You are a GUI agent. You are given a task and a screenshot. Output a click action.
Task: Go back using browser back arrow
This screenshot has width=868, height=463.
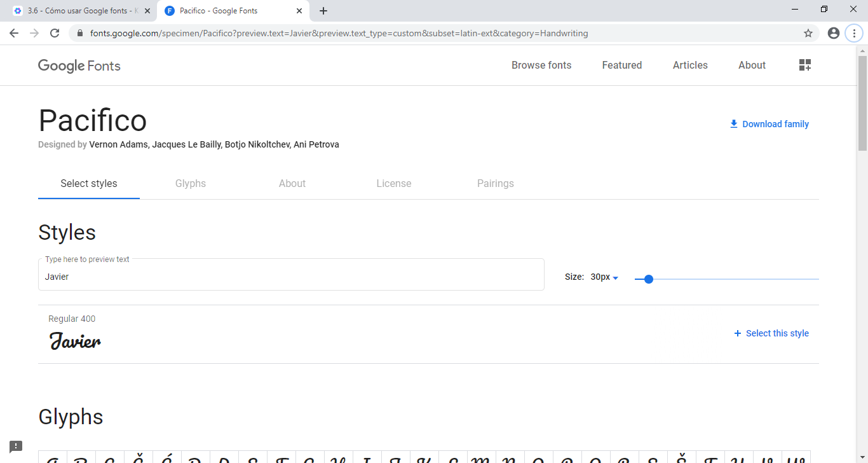point(14,33)
